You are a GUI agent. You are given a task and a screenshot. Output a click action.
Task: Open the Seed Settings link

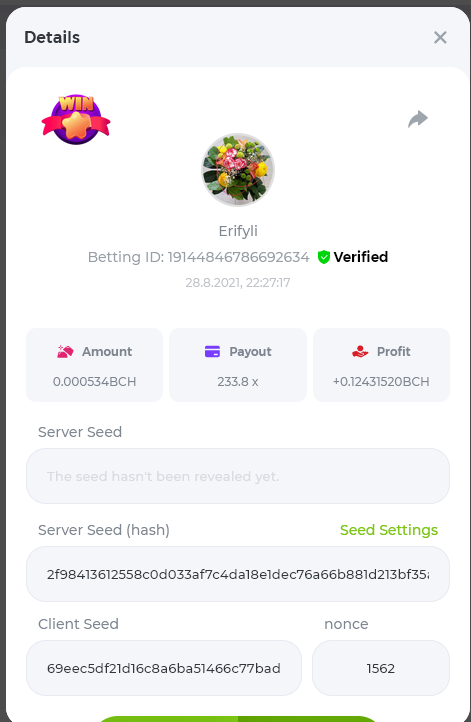(389, 530)
